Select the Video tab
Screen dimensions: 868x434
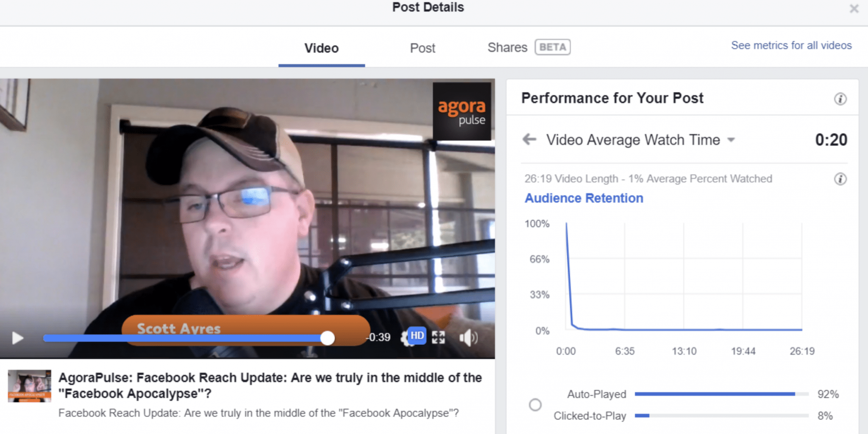point(322,48)
